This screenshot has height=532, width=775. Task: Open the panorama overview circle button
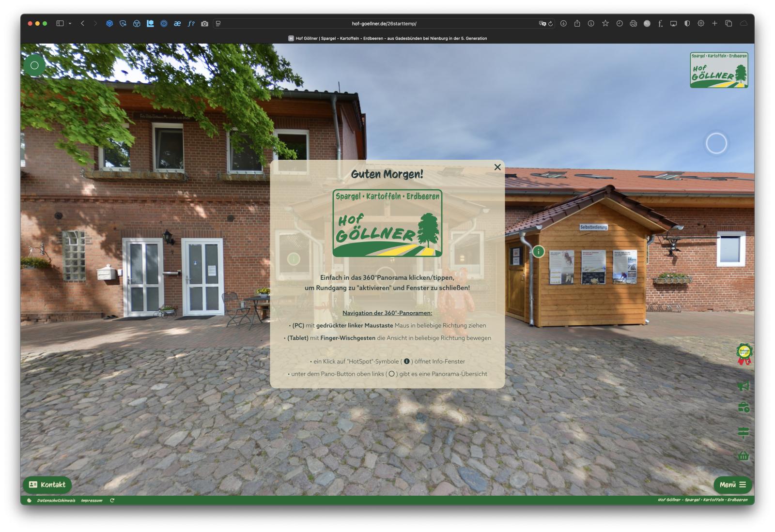pos(34,65)
